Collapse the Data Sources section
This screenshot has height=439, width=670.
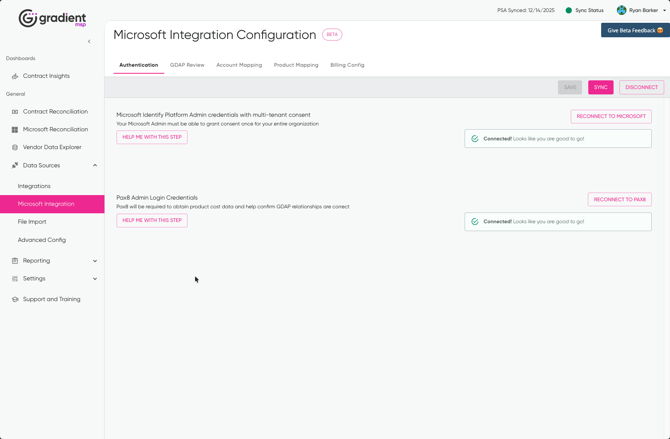(x=95, y=166)
